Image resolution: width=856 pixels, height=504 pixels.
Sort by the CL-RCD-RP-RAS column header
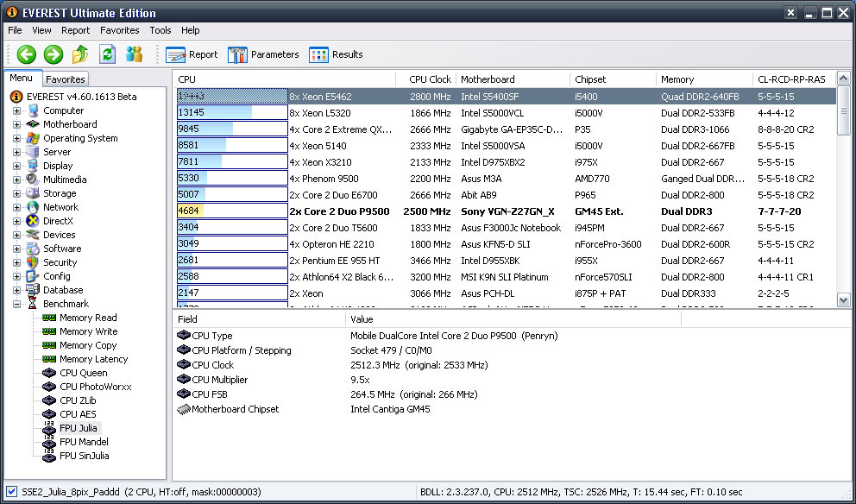(795, 79)
